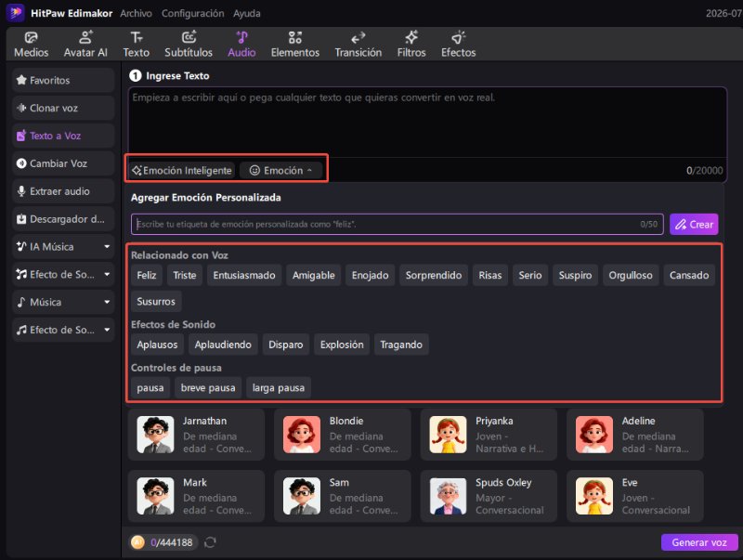
Task: Open Extraer audio in the sidebar
Action: point(63,191)
